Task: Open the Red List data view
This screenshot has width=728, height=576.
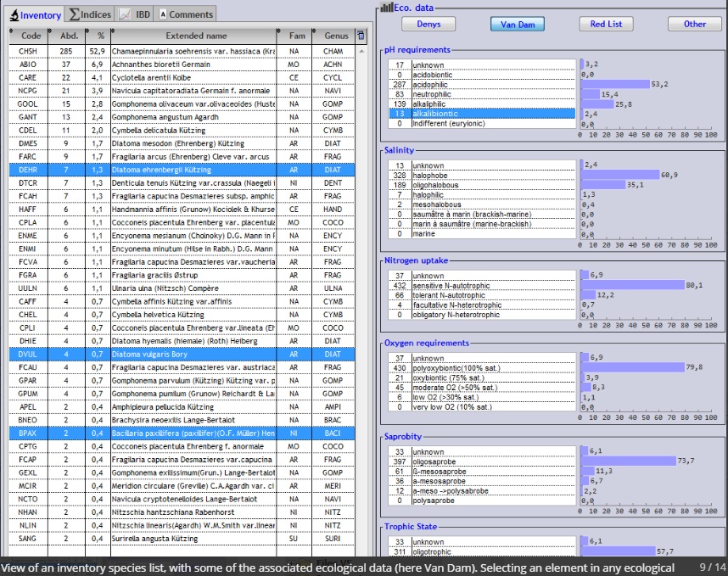Action: [605, 25]
